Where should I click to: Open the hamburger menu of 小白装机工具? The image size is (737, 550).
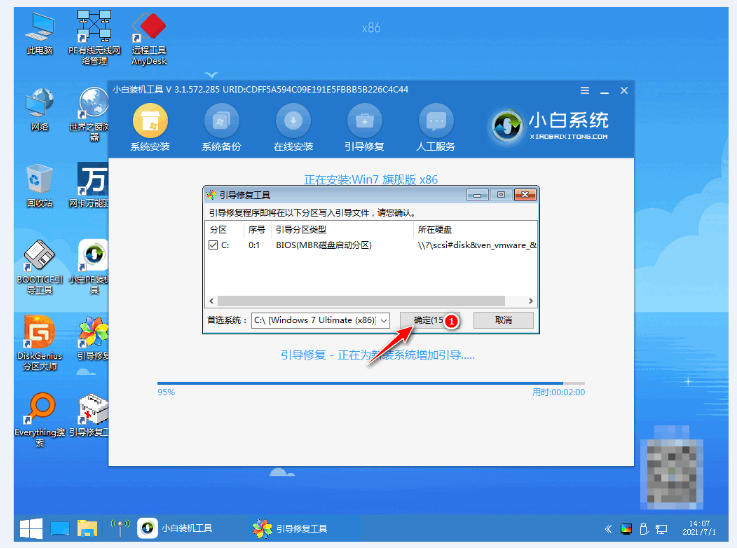pyautogui.click(x=585, y=91)
